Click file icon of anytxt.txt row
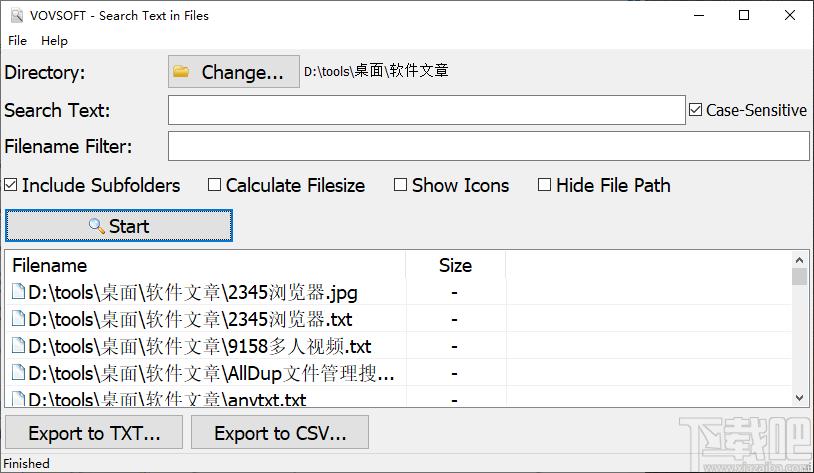Screen dimensions: 814x473 pyautogui.click(x=18, y=399)
